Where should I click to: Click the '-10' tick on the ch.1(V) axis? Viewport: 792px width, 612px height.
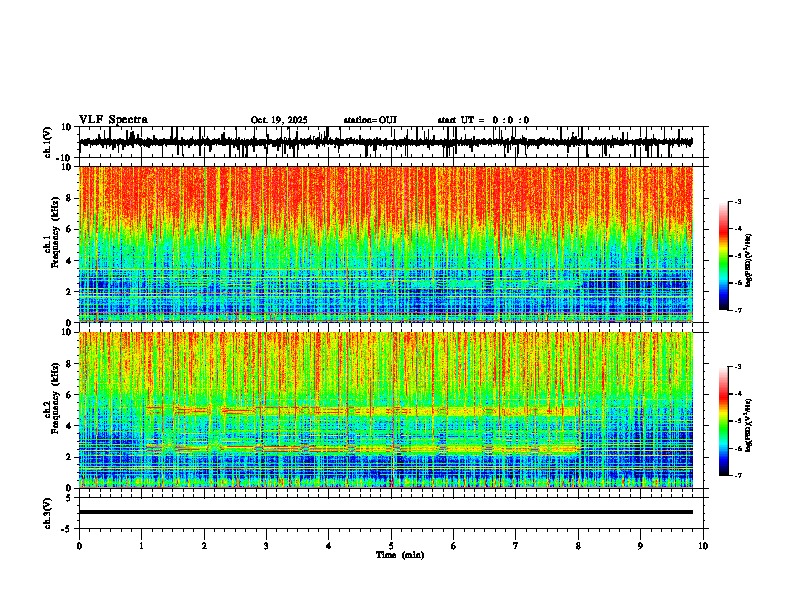[x=65, y=158]
